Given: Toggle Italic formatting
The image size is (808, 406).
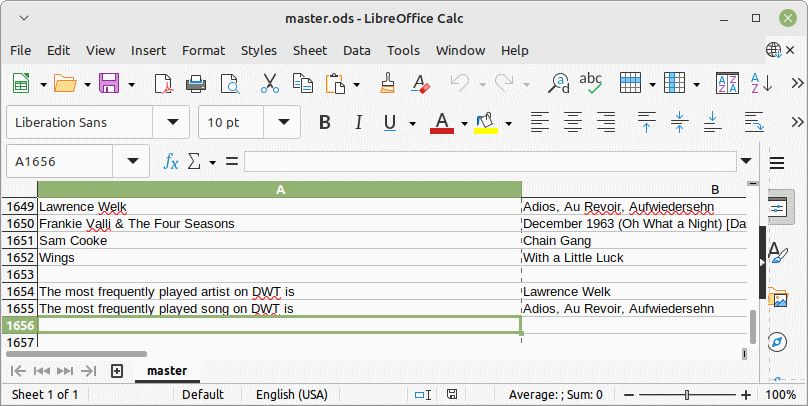Looking at the screenshot, I should point(358,123).
